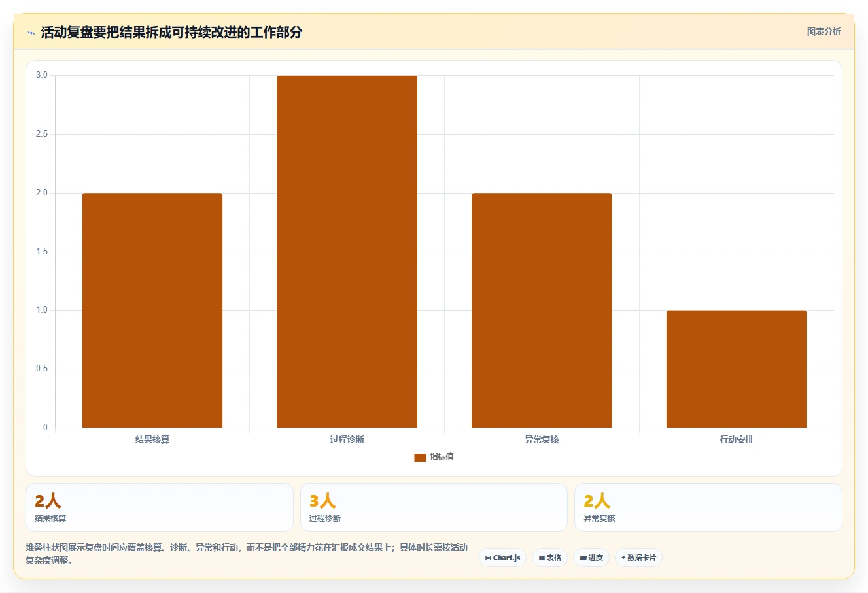Click the 图表分析 label in header
This screenshot has height=593, width=868.
coord(824,31)
